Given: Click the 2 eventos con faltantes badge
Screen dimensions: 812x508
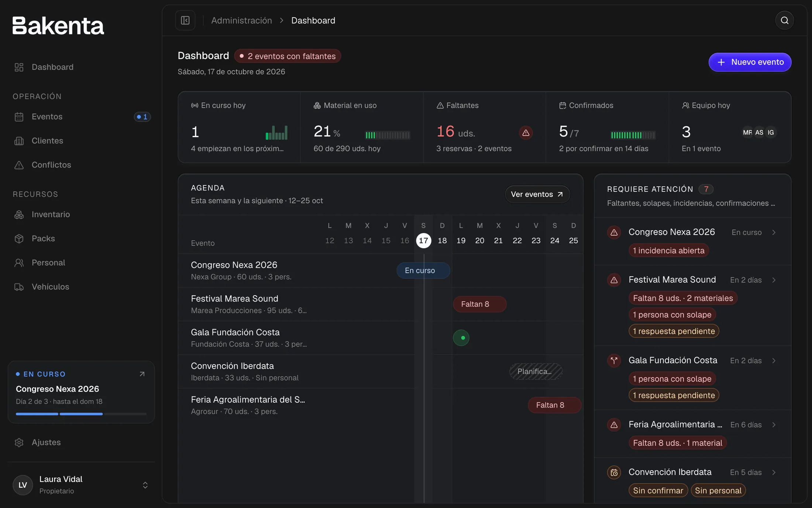Looking at the screenshot, I should (288, 56).
